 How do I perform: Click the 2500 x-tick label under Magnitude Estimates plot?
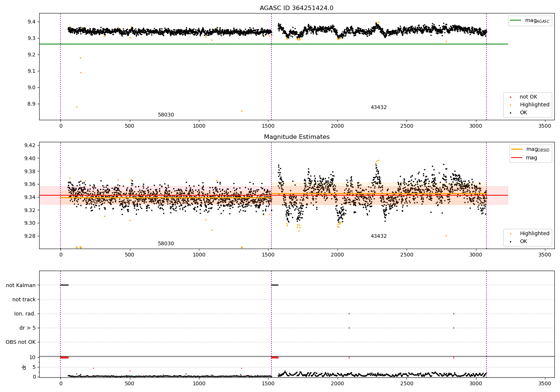click(407, 255)
